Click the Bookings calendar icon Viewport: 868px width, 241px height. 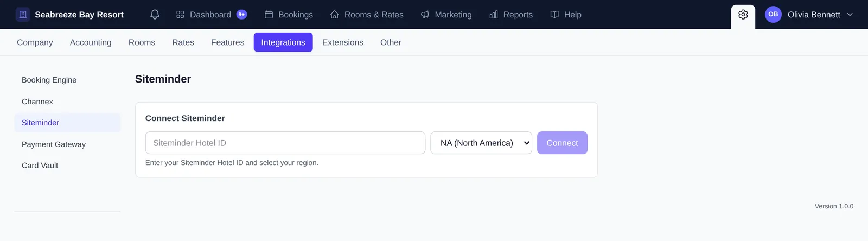pos(269,15)
